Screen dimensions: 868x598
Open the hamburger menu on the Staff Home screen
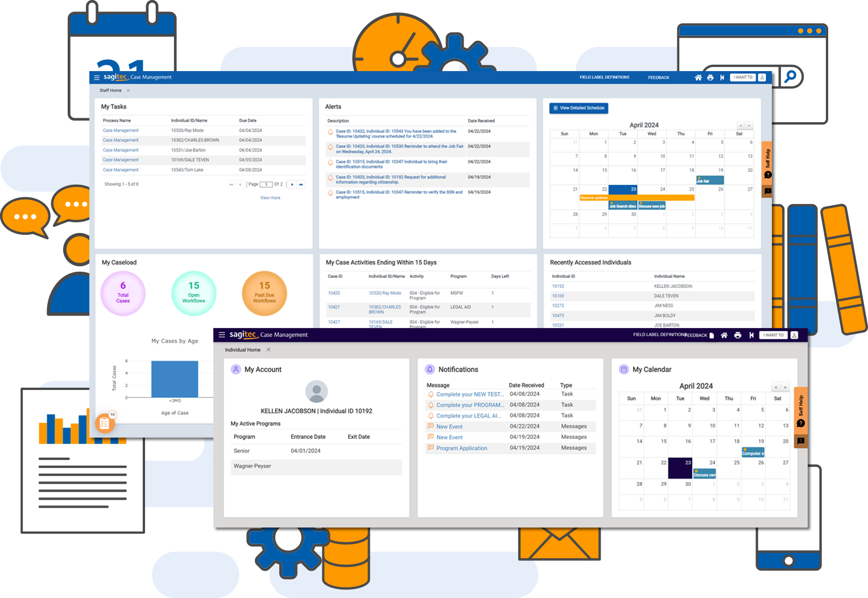(x=97, y=77)
